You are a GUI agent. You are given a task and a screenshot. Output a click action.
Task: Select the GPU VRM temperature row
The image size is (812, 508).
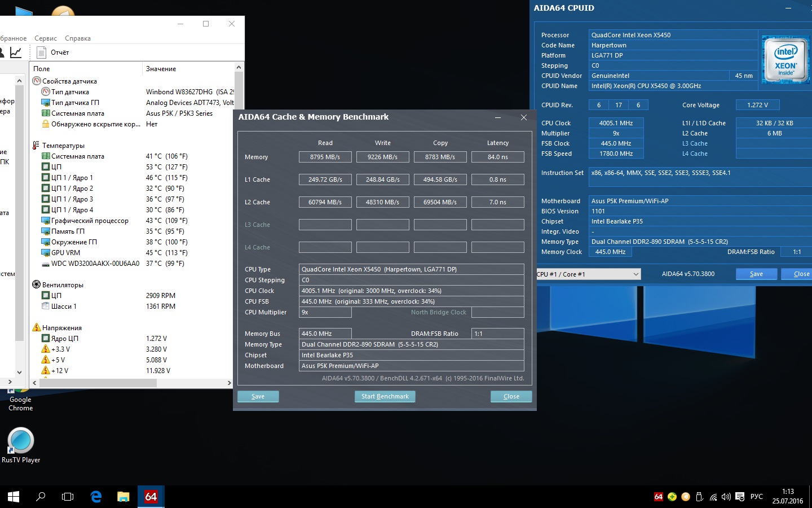point(131,252)
